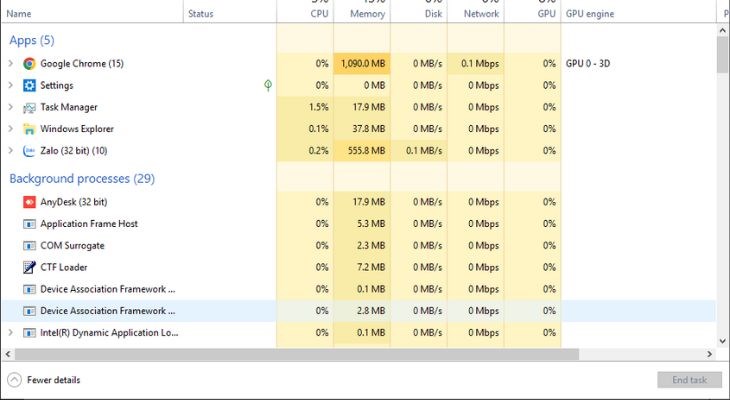Click Task Manager's 1.5% CPU value
The height and width of the screenshot is (400, 730).
(x=318, y=107)
